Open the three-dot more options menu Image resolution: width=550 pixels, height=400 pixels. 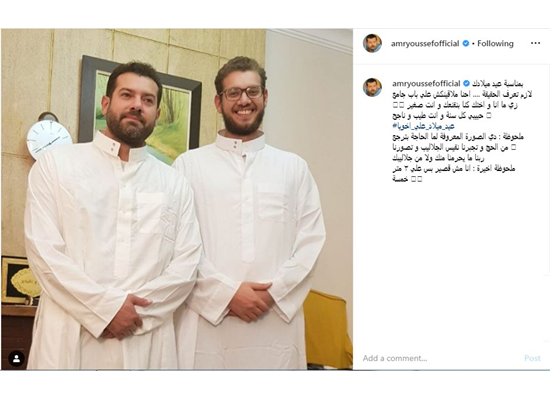click(x=535, y=43)
